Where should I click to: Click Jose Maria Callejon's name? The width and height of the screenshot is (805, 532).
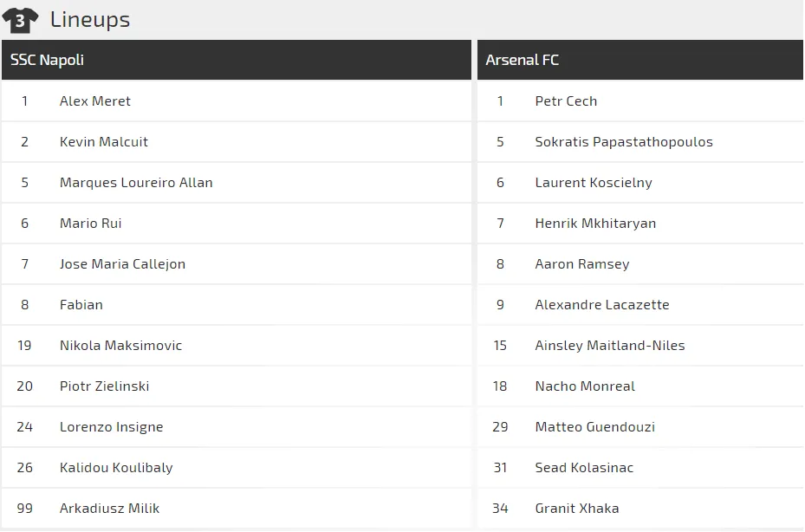(x=122, y=264)
